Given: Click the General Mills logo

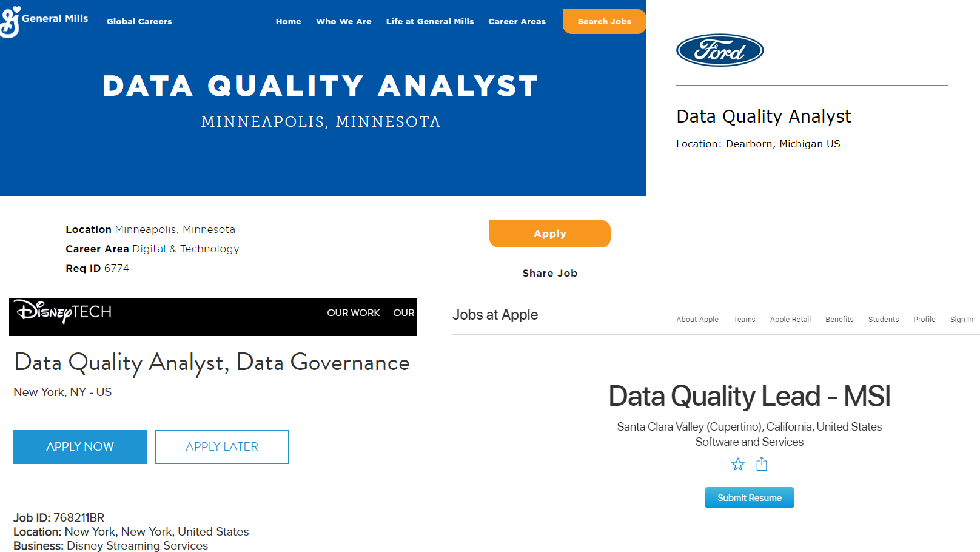Looking at the screenshot, I should click(x=44, y=18).
